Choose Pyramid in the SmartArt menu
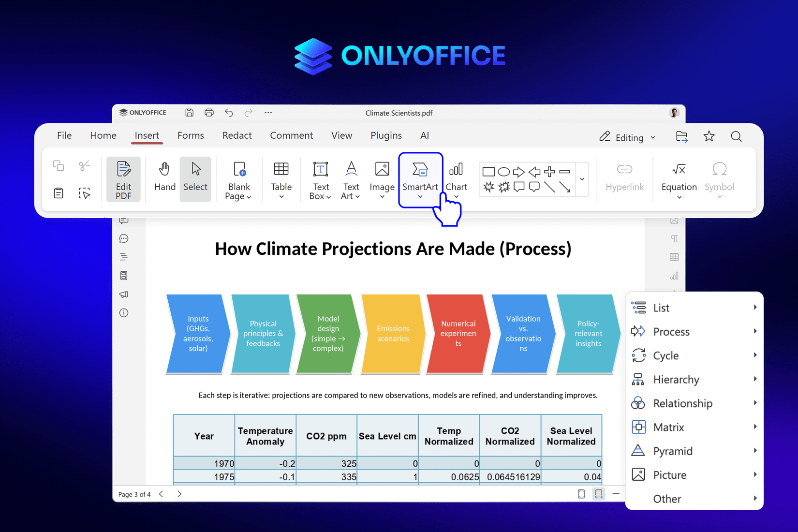 [x=695, y=451]
